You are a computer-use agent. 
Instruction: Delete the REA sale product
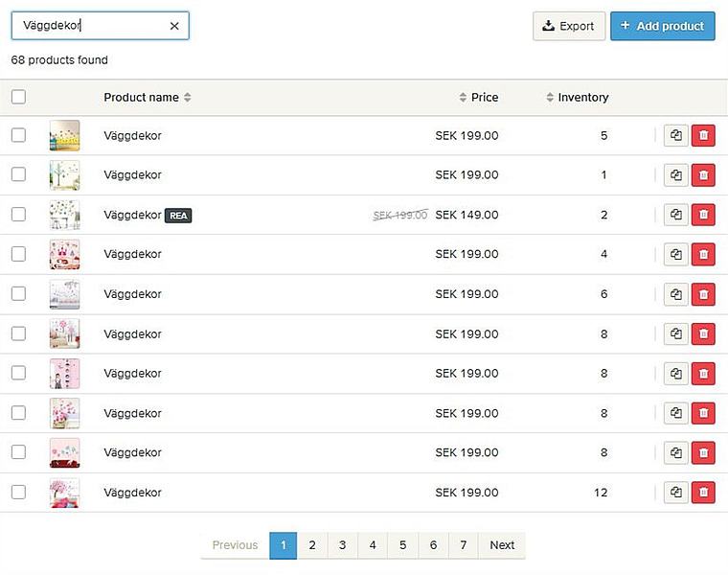703,215
